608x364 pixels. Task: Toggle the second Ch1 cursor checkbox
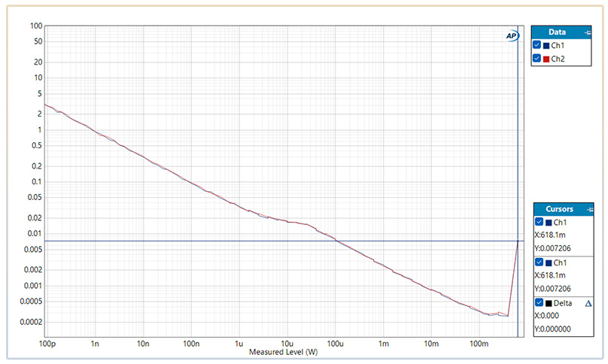coord(538,262)
